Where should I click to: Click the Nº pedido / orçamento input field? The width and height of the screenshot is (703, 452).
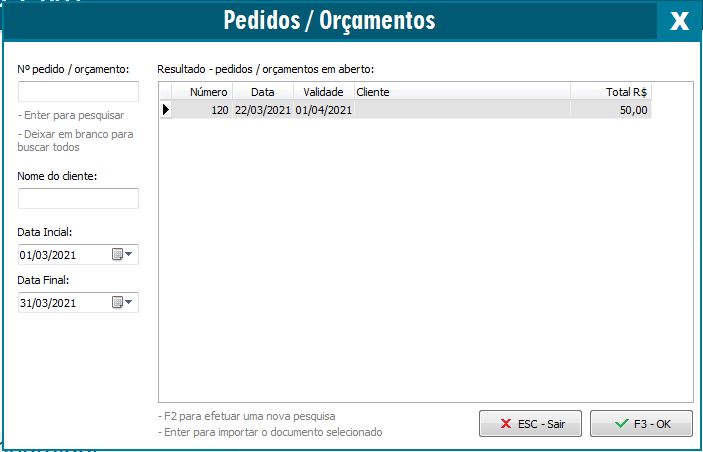coord(78,91)
